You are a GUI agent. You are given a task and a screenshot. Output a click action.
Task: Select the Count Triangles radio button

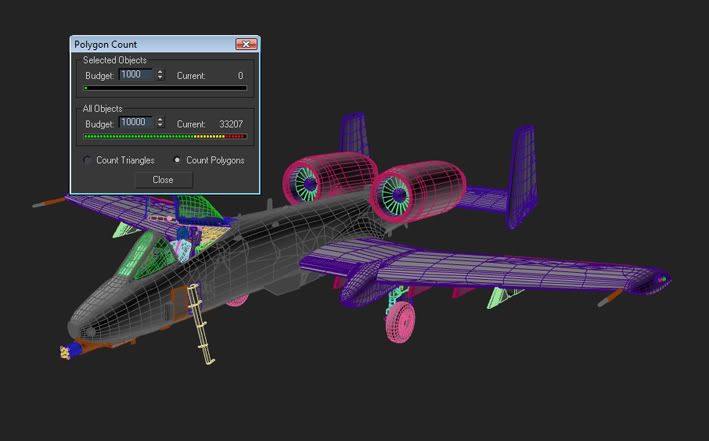[89, 160]
